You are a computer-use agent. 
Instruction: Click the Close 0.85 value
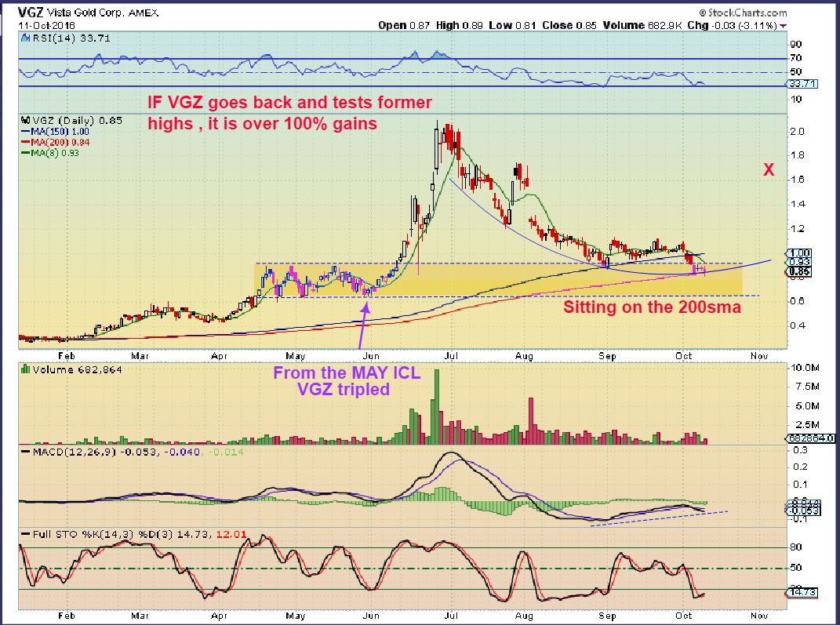[569, 25]
